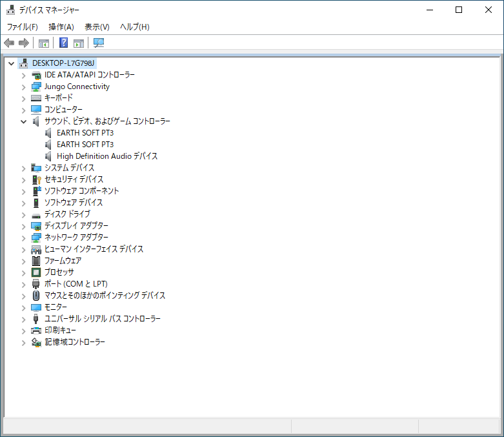Click the キーボード keyboard icon
The height and width of the screenshot is (437, 504).
click(x=36, y=98)
